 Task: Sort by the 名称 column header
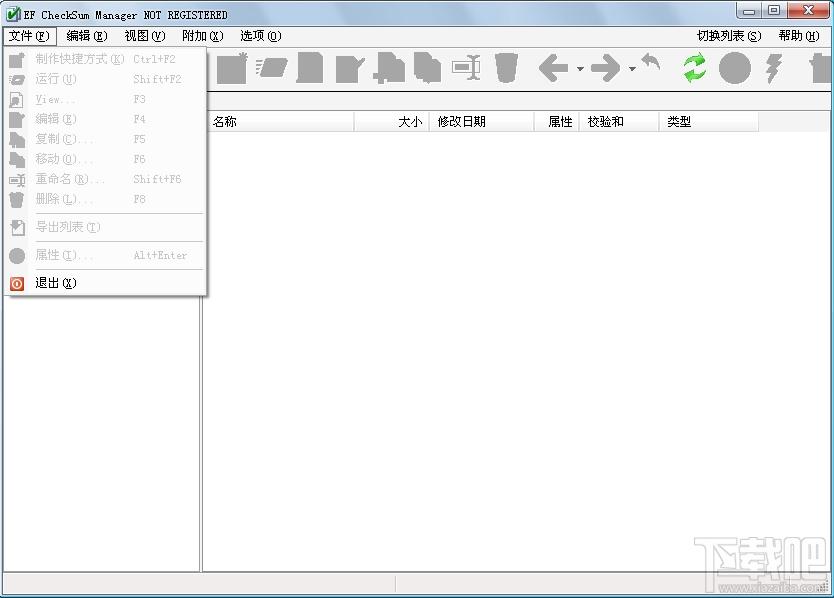tap(280, 122)
